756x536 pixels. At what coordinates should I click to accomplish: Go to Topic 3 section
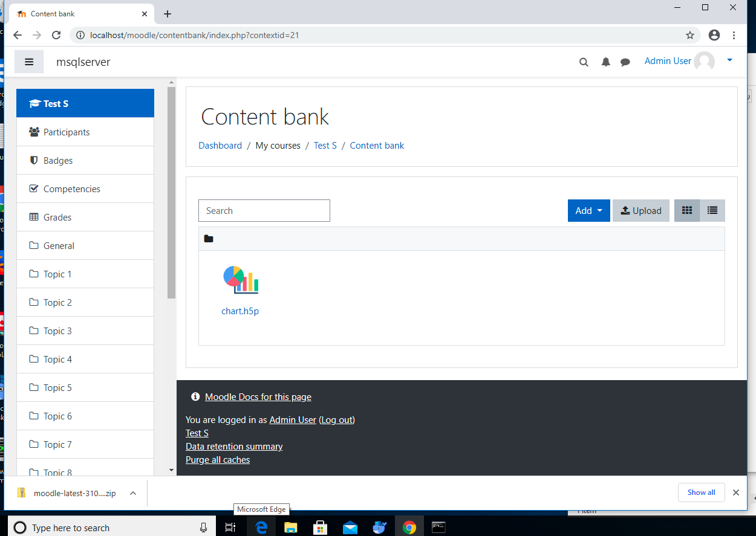click(85, 331)
